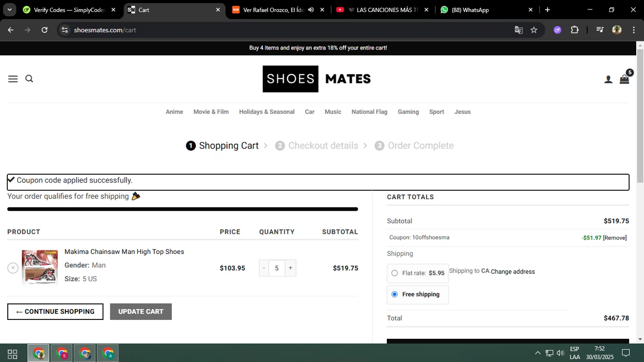This screenshot has height=362, width=644.
Task: Open the notifications center icon
Action: pyautogui.click(x=626, y=353)
